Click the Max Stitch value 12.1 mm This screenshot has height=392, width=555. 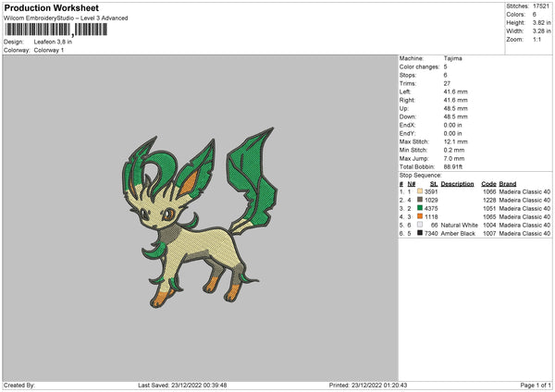(x=455, y=141)
